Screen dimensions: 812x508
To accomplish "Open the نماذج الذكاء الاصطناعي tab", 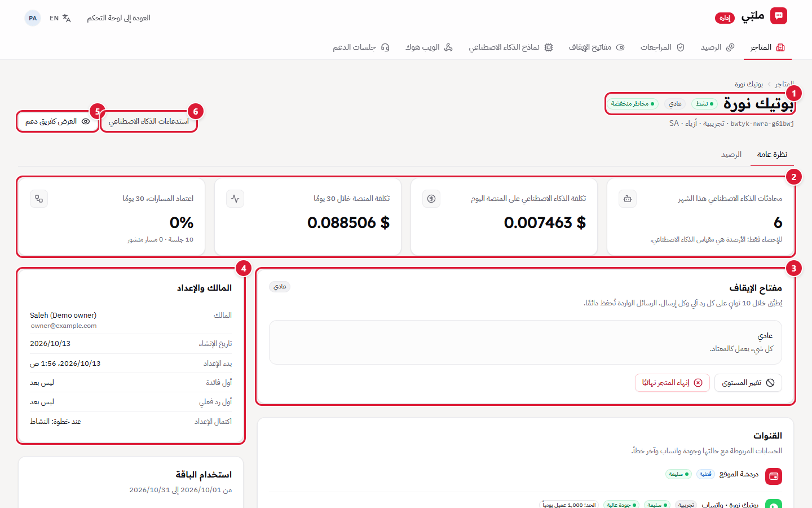I will [x=510, y=47].
